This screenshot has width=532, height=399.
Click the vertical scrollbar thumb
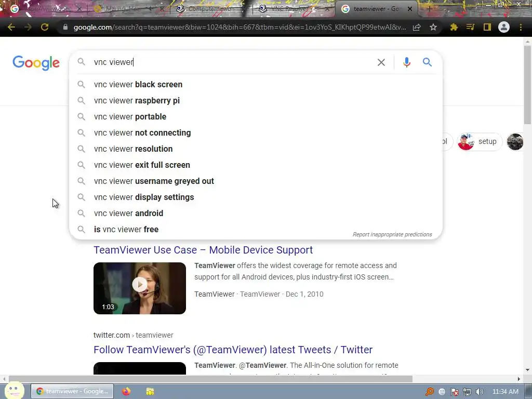527,85
